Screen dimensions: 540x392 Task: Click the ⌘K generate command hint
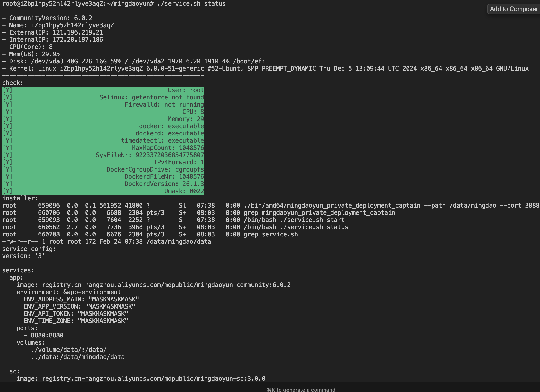point(301,389)
